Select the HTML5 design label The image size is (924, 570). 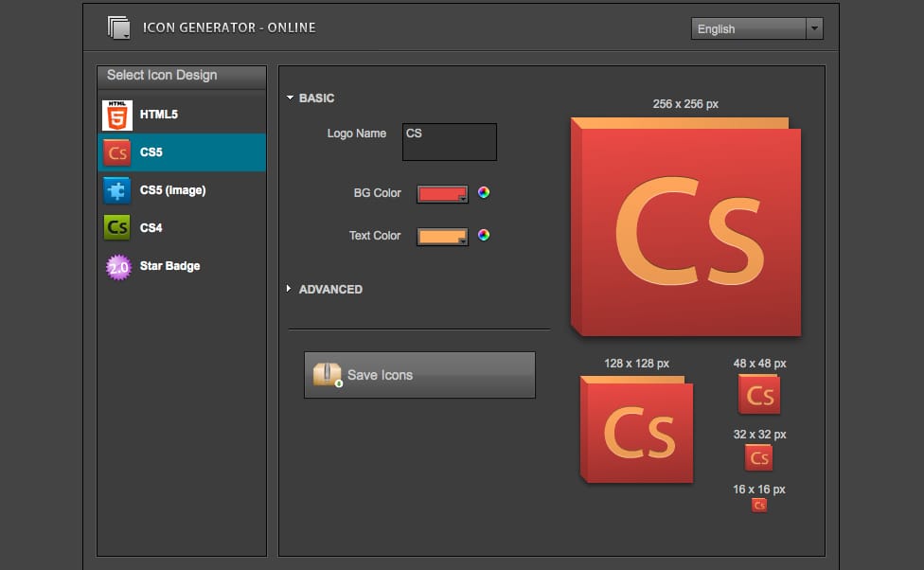[158, 115]
